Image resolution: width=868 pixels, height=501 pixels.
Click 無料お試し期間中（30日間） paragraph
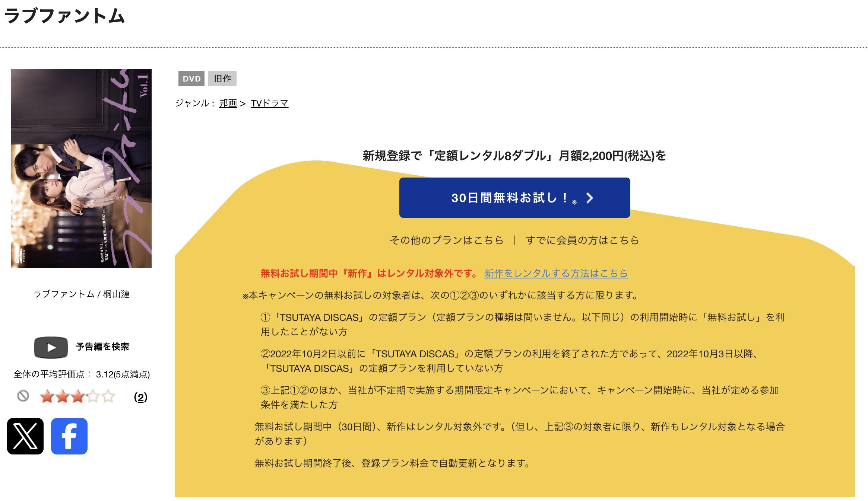520,434
